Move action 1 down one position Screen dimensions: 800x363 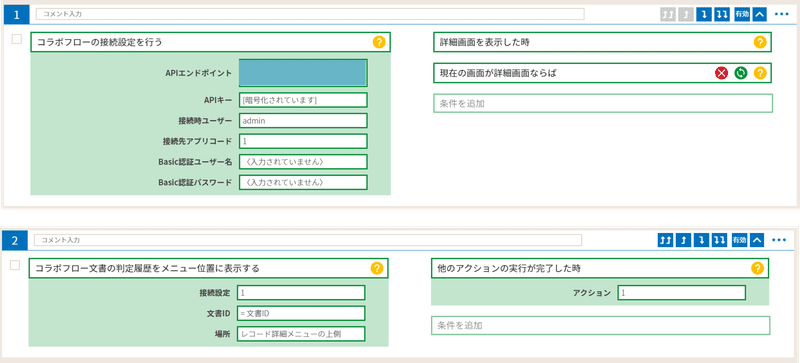tap(704, 14)
